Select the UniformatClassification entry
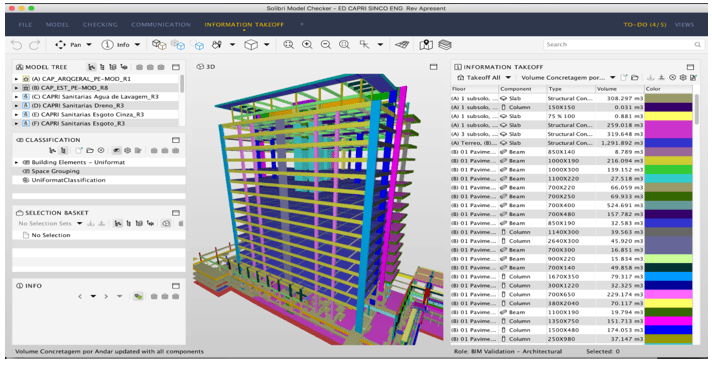712x365 pixels. (68, 180)
